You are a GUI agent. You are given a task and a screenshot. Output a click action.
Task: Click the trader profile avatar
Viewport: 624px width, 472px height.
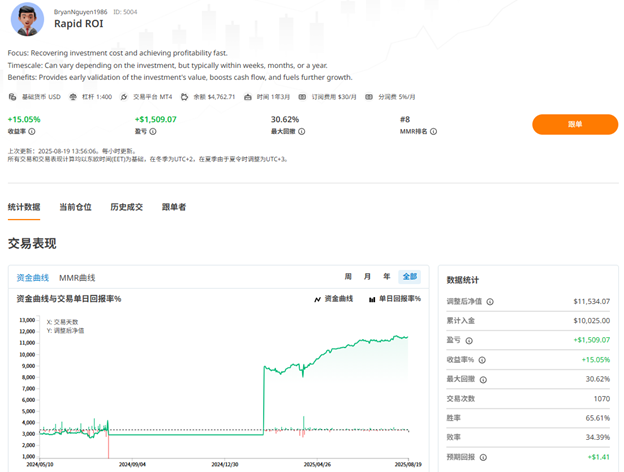[26, 20]
